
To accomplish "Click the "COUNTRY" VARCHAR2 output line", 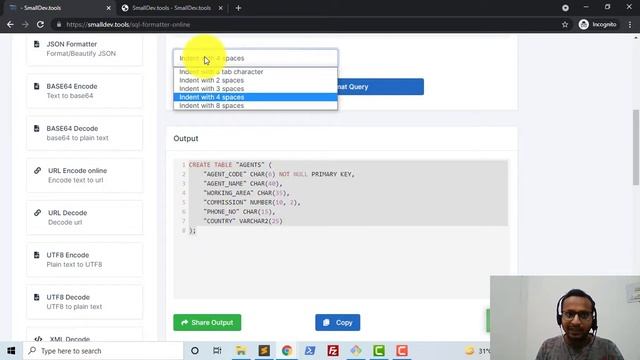I will click(243, 221).
